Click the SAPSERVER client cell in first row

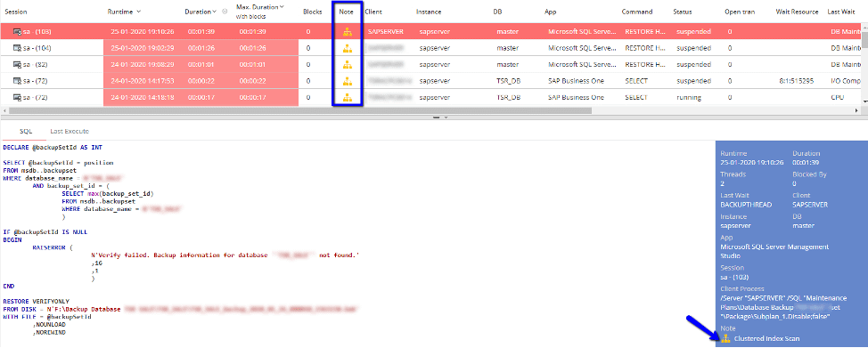(x=386, y=32)
